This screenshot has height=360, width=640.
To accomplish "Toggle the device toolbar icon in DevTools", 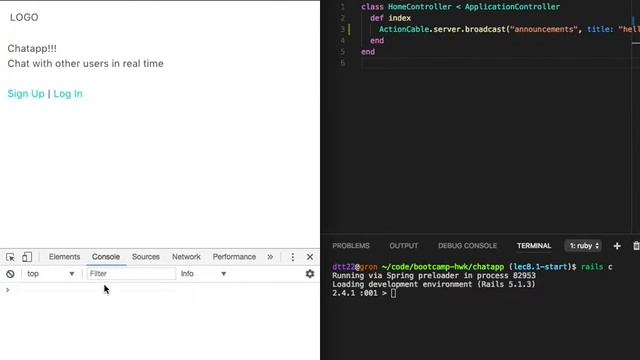I will tap(27, 257).
